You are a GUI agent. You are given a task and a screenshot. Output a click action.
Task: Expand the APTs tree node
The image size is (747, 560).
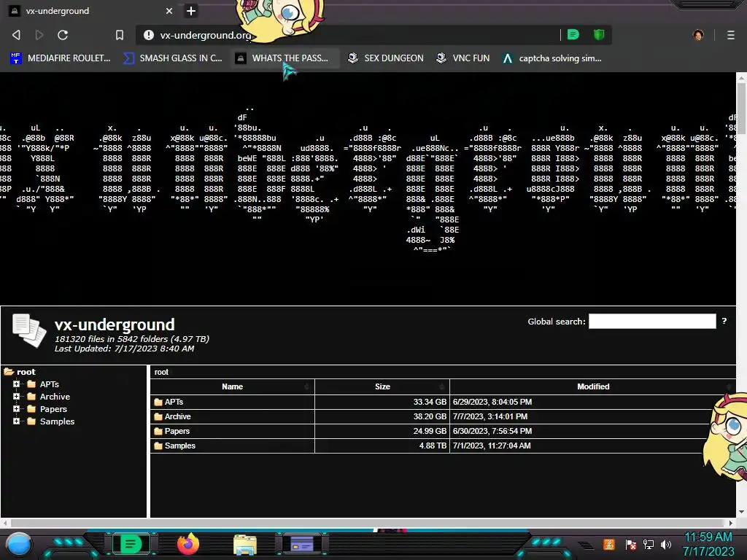pos(16,384)
